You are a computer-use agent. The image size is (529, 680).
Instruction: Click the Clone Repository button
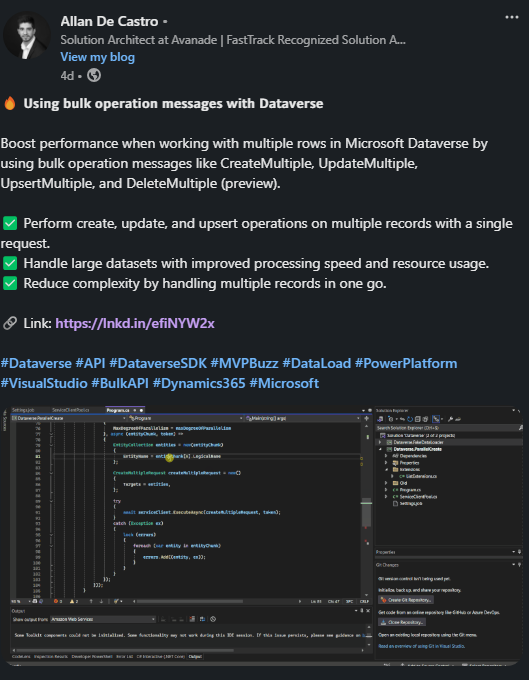click(402, 622)
